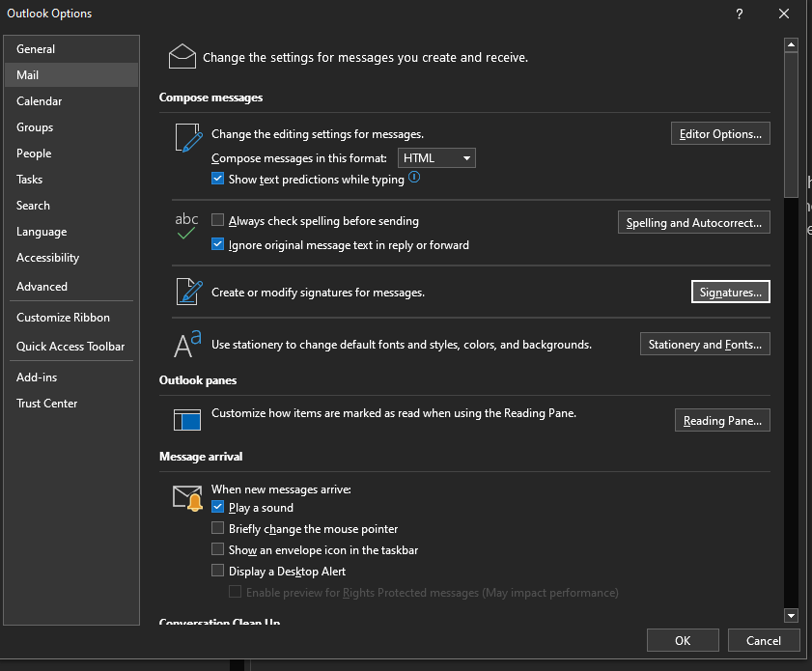This screenshot has width=812, height=671.
Task: Open the Groups options category
Action: pyautogui.click(x=71, y=127)
